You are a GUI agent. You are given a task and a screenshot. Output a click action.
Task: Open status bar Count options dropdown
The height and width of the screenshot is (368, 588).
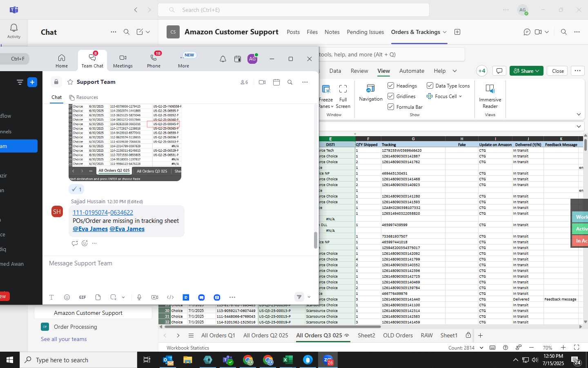point(481,348)
